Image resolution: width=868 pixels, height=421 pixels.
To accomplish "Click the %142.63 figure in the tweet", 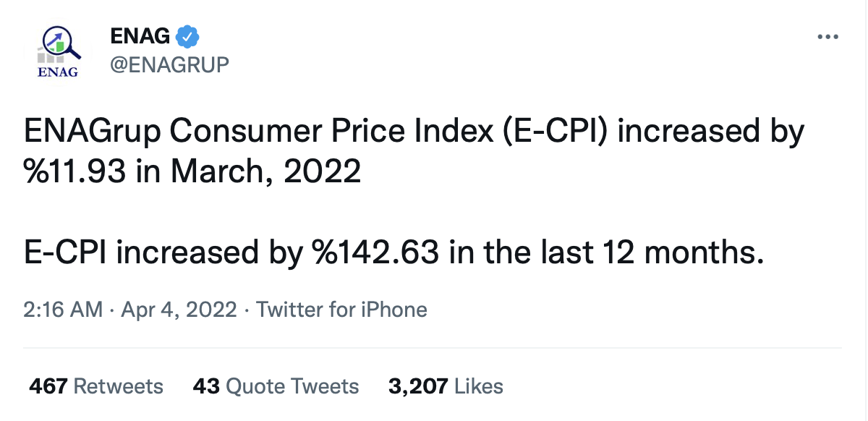I will coord(375,252).
